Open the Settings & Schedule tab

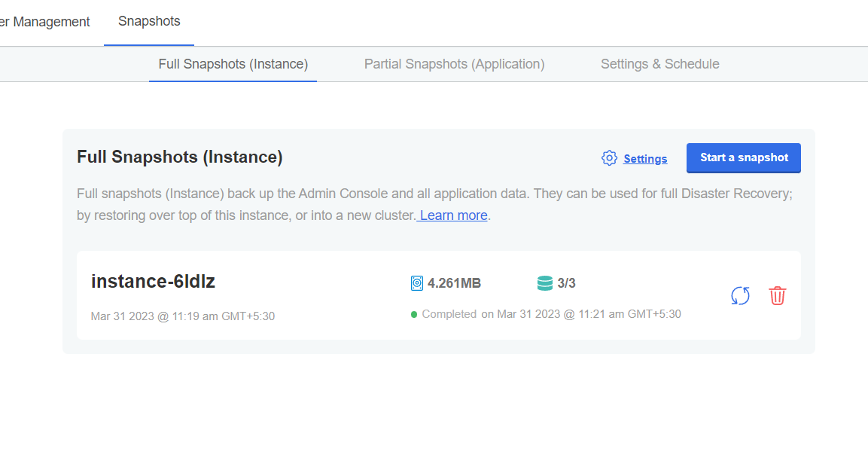coord(660,64)
